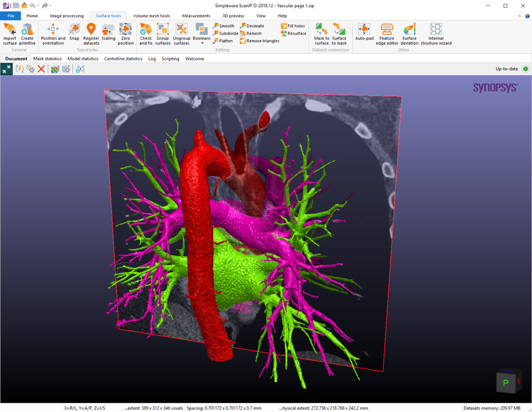Toggle fullscreen view with the arrows icon
Image resolution: width=532 pixels, height=412 pixels.
point(6,69)
